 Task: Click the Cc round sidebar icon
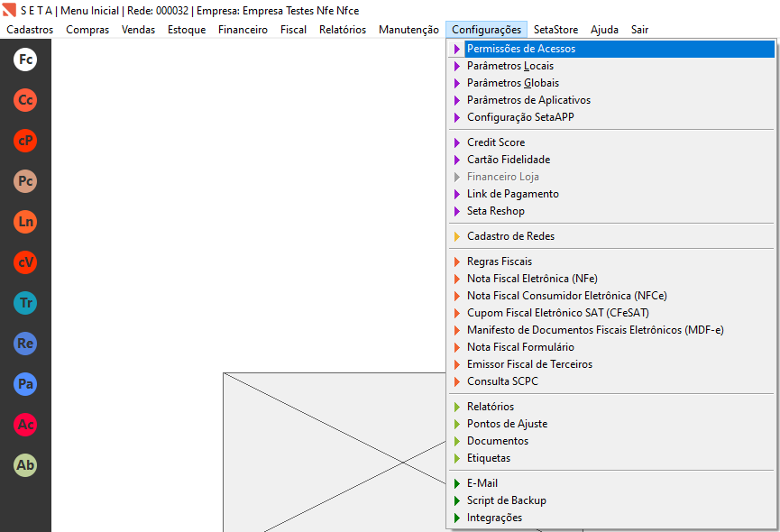point(25,100)
